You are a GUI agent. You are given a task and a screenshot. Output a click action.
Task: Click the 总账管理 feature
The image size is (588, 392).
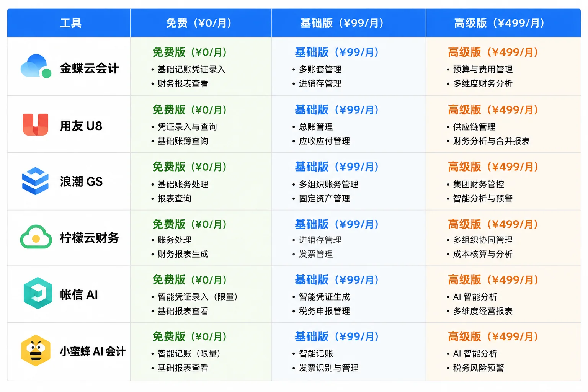pyautogui.click(x=316, y=127)
